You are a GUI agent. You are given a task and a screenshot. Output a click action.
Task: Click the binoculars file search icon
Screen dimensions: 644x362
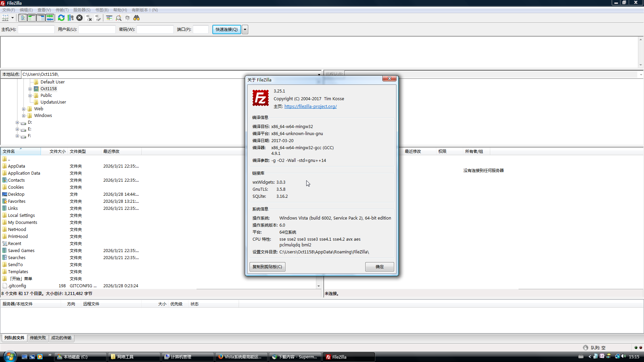coord(137,18)
